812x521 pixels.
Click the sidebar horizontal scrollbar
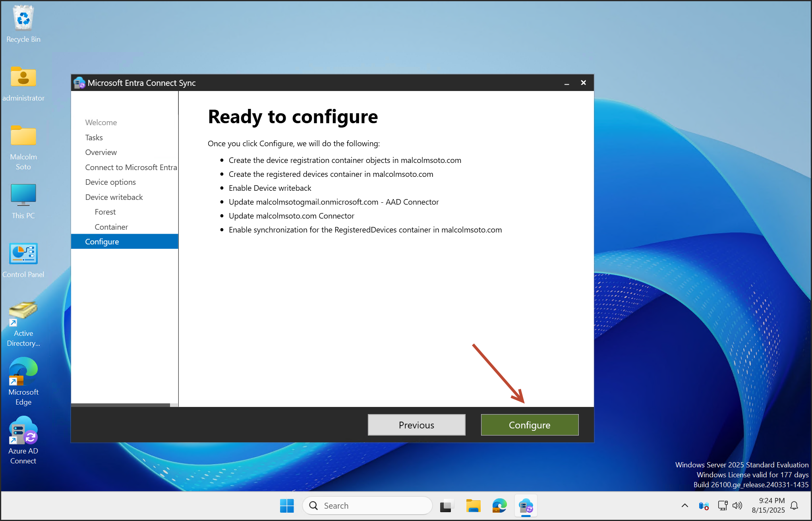[x=120, y=405]
